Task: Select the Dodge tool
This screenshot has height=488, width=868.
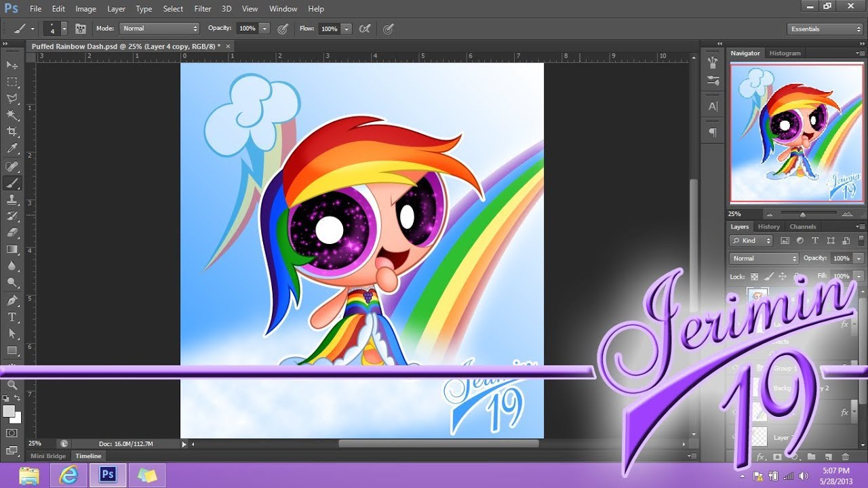Action: click(x=12, y=283)
